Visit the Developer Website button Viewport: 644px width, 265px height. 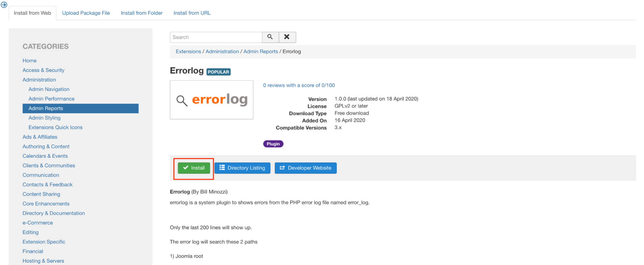point(305,168)
